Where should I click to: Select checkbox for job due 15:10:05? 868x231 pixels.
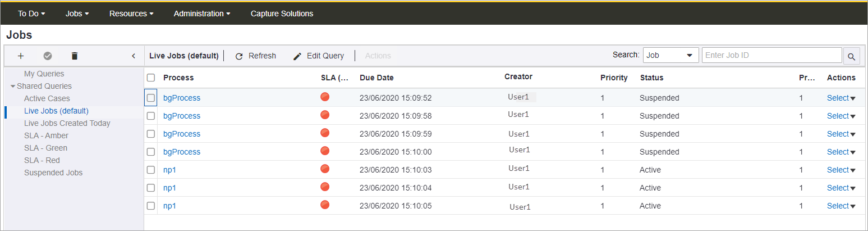click(150, 206)
